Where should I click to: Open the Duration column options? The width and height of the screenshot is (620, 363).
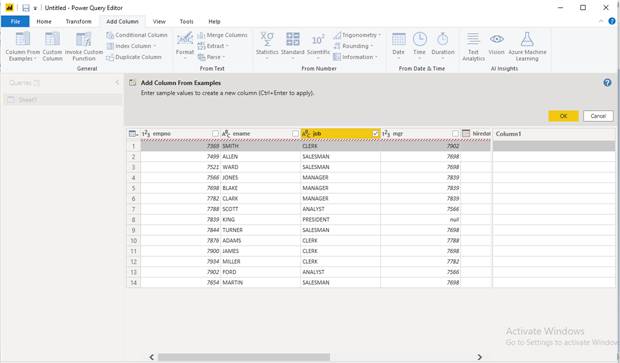pos(442,46)
